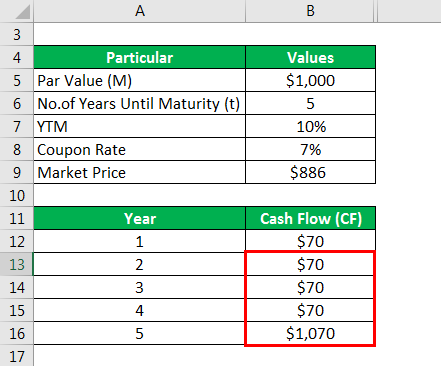The width and height of the screenshot is (441, 366).
Task: Click the Cash Flow (CF) header cell
Action: click(x=310, y=218)
